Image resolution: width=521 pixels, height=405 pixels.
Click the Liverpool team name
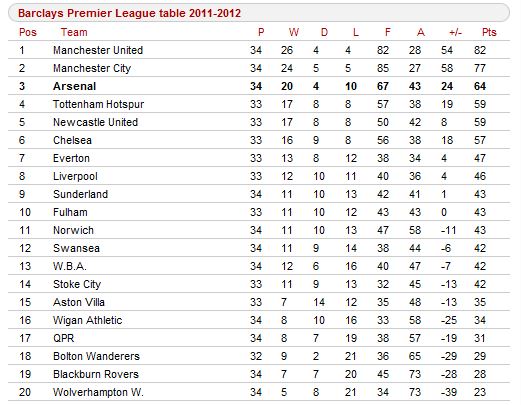pos(75,176)
